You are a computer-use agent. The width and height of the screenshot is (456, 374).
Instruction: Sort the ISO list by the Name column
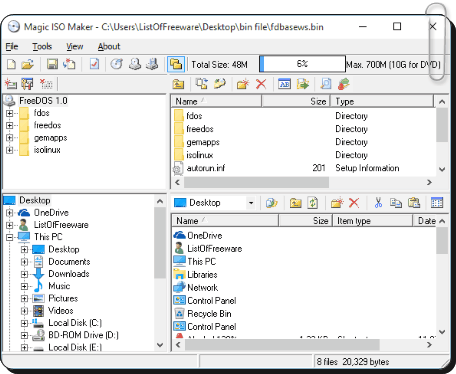pos(216,101)
